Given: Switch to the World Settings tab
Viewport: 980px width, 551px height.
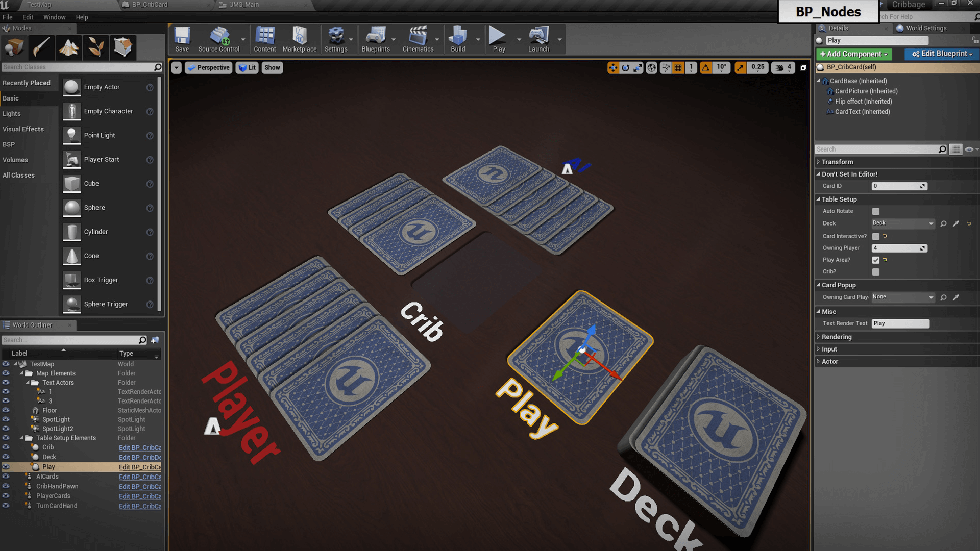Looking at the screenshot, I should point(926,28).
